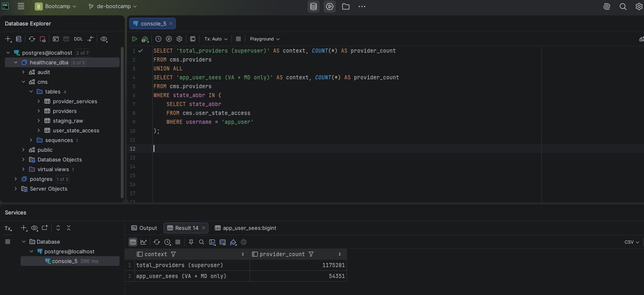Open the Bootcamp project dropdown

[56, 6]
